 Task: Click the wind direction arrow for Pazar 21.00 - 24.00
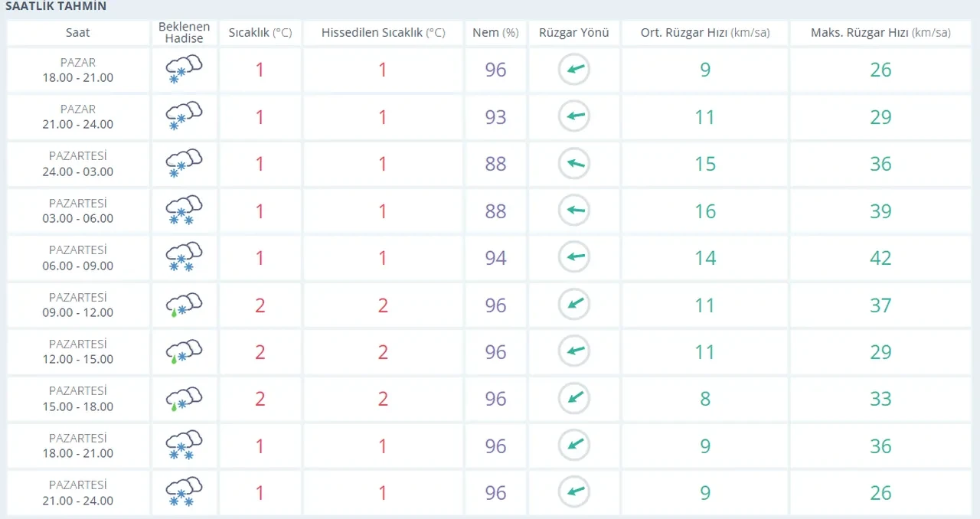point(573,117)
